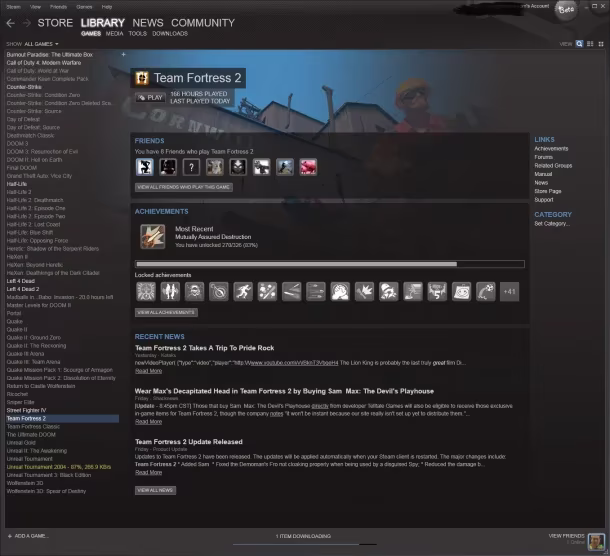Read More on Update Released article

149,473
